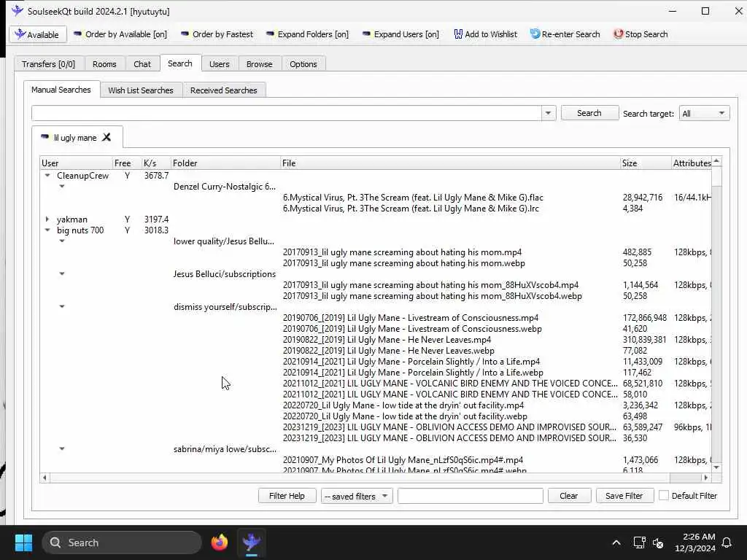Open the saved filters dropdown
Screen dimensions: 747x560
coord(356,496)
